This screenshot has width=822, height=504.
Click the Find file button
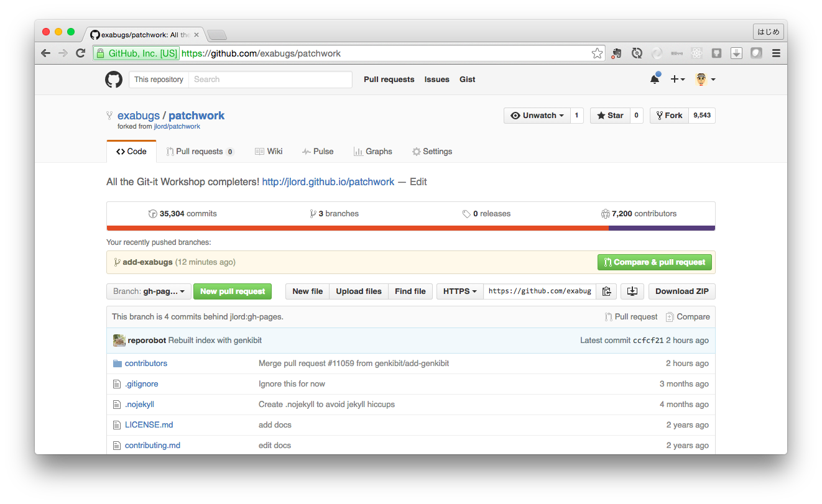tap(410, 291)
